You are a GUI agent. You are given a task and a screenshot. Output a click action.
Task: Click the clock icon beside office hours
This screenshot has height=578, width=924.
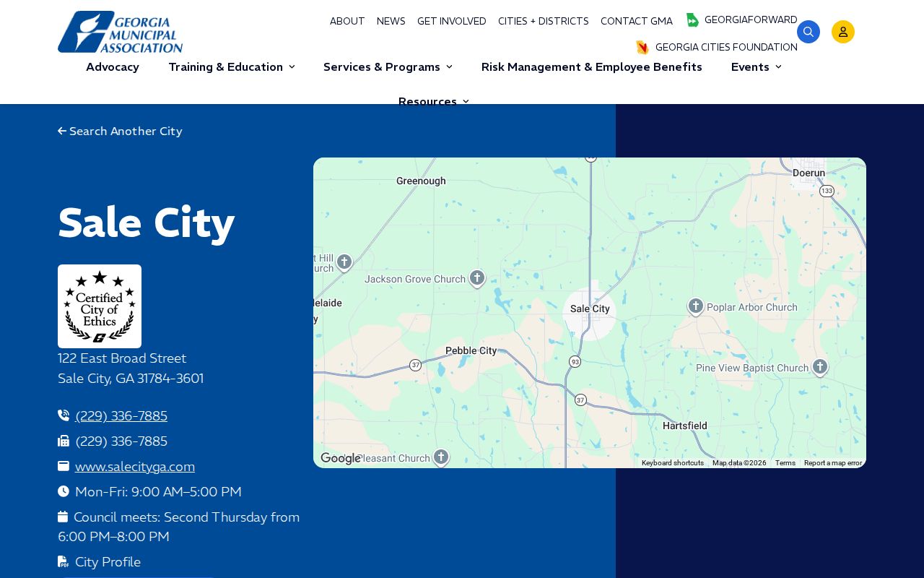(x=64, y=491)
